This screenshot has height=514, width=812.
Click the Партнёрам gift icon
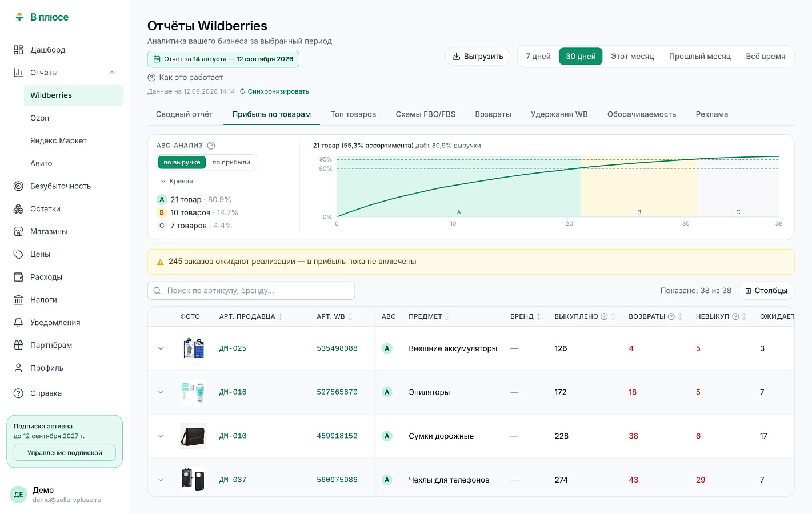[x=18, y=345]
